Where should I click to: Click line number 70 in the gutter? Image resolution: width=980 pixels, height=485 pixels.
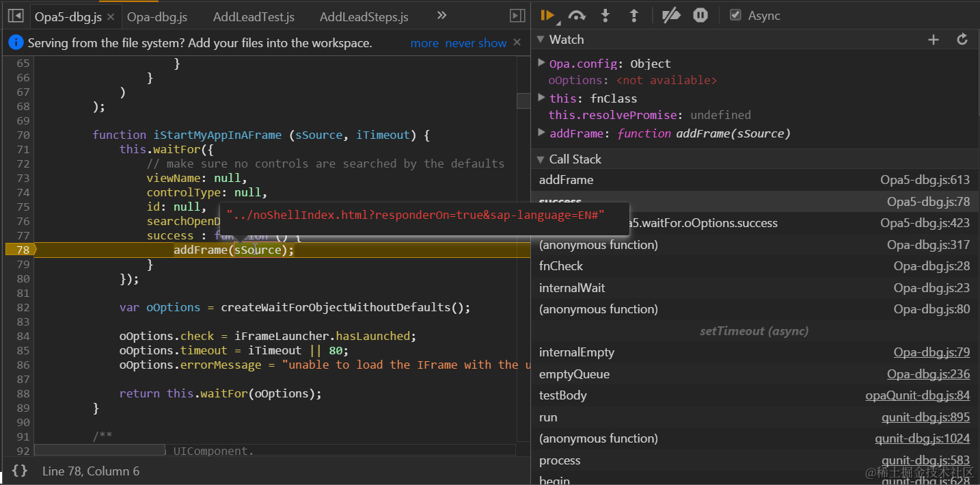tap(23, 135)
